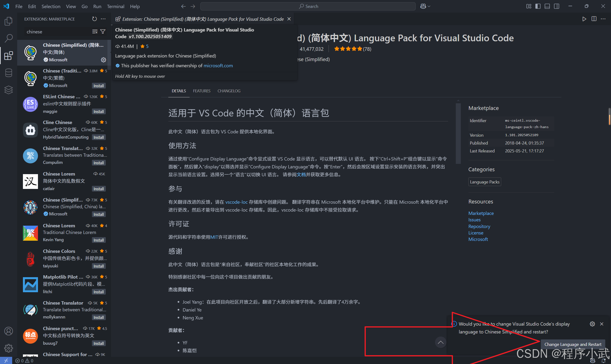Open Accounts from the activity bar
Viewport: 611px width, 364px height.
(x=8, y=331)
